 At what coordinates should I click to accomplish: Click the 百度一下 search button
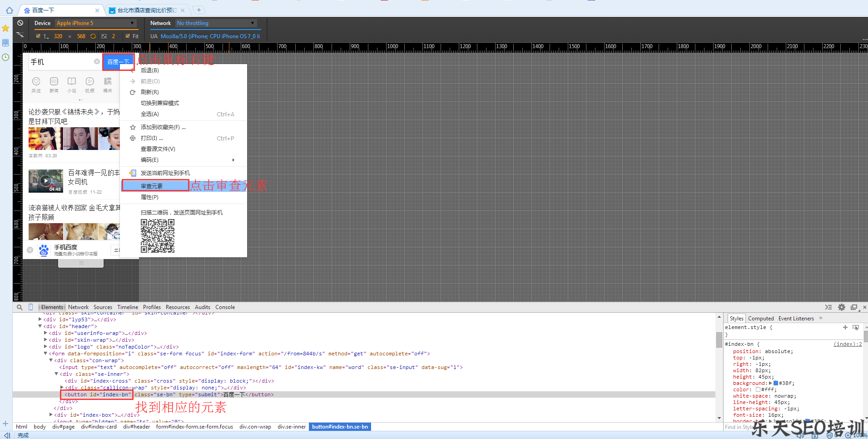pos(118,62)
